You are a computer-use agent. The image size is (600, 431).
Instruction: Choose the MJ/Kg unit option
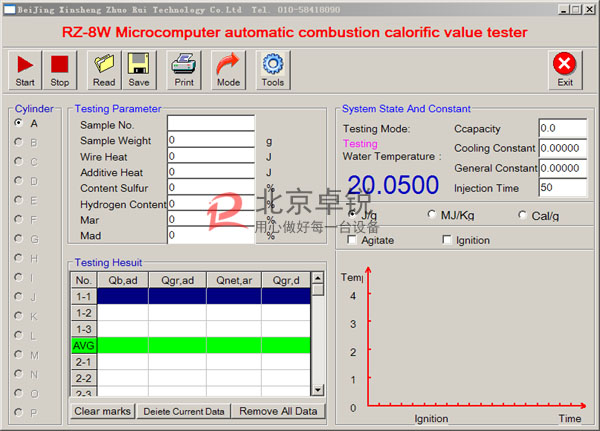[431, 214]
